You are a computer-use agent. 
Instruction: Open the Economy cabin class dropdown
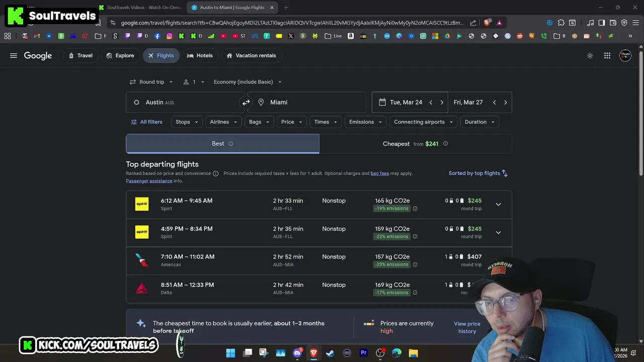tap(248, 82)
